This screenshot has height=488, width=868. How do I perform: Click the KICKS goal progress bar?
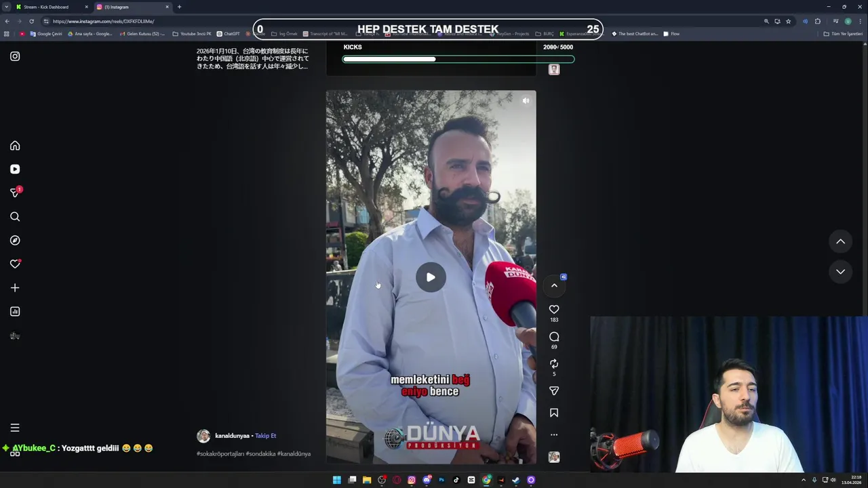coord(458,59)
